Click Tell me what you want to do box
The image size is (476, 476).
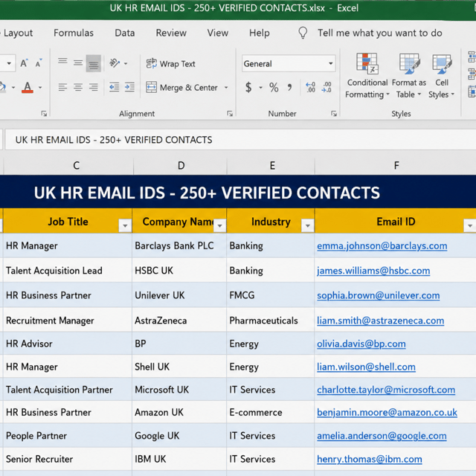click(380, 33)
